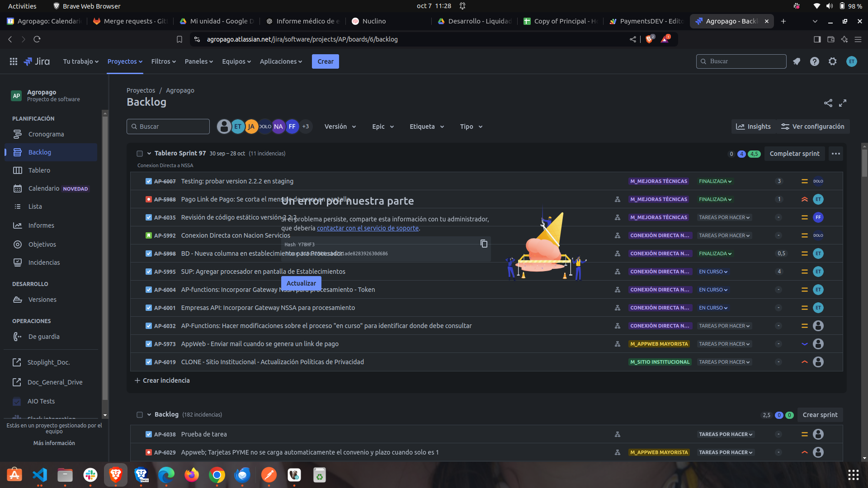The image size is (868, 488).
Task: Go to Cronograma in the sidebar
Action: coord(46,134)
